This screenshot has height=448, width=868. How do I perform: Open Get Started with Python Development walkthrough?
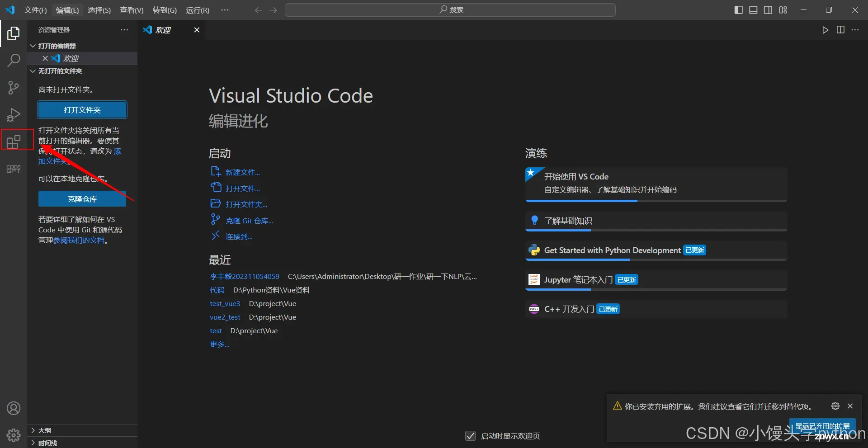coord(656,250)
